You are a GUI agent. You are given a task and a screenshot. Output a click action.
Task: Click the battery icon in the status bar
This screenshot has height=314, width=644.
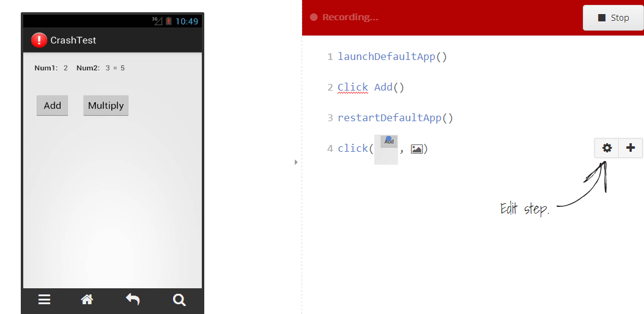(169, 21)
